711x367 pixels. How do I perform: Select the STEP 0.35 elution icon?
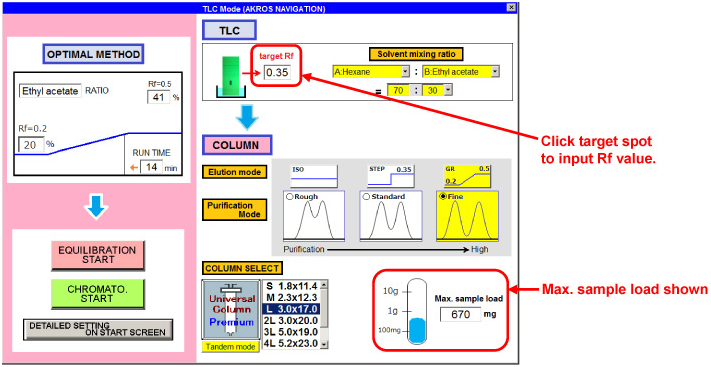click(390, 176)
